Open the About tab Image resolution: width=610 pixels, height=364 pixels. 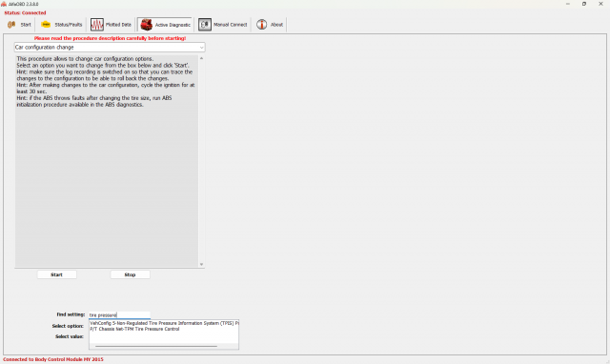pos(270,25)
